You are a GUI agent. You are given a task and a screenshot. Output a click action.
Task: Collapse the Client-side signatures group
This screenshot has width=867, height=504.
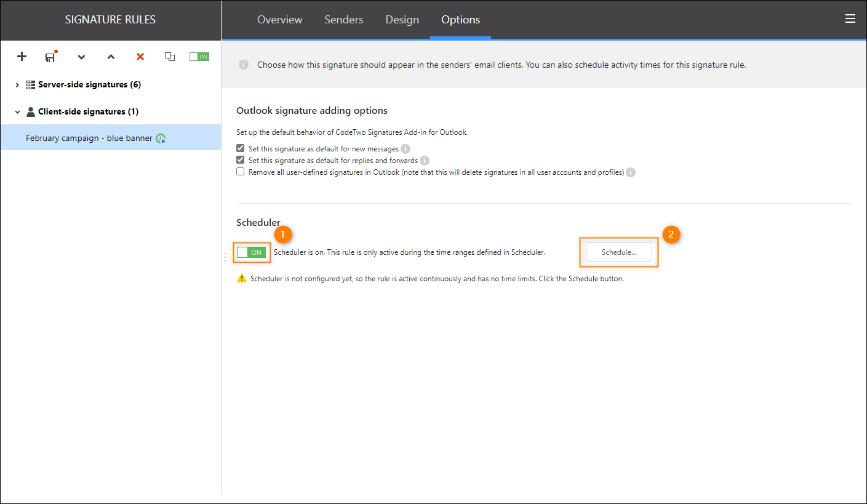pyautogui.click(x=17, y=111)
